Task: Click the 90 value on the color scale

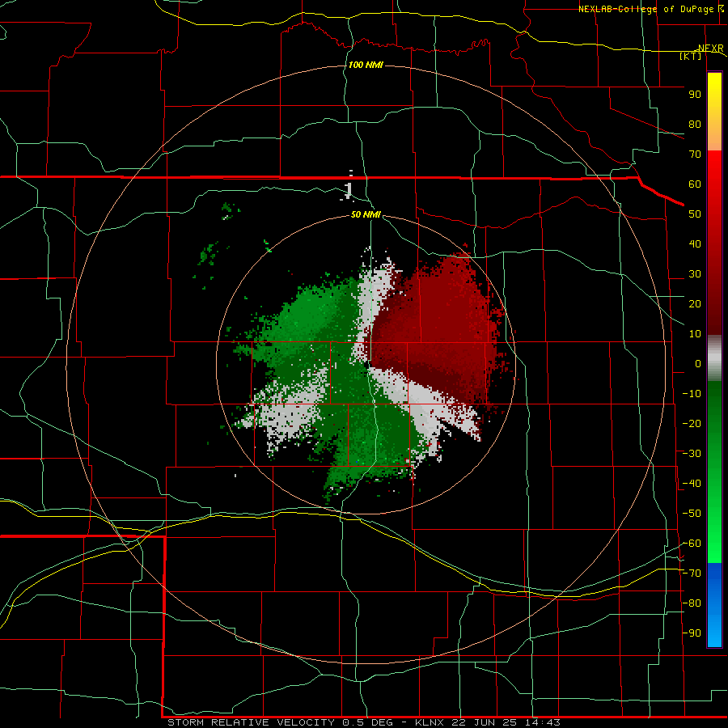Action: pyautogui.click(x=695, y=95)
